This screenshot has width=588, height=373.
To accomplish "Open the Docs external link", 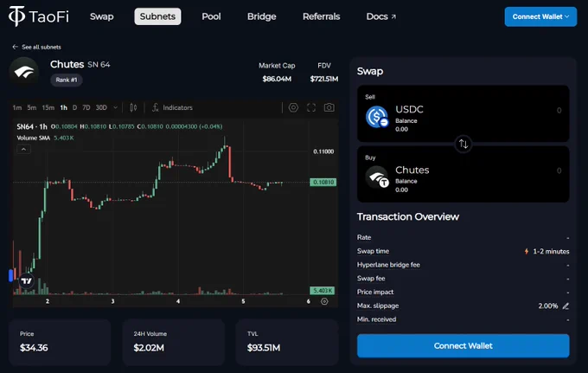I will coord(381,16).
